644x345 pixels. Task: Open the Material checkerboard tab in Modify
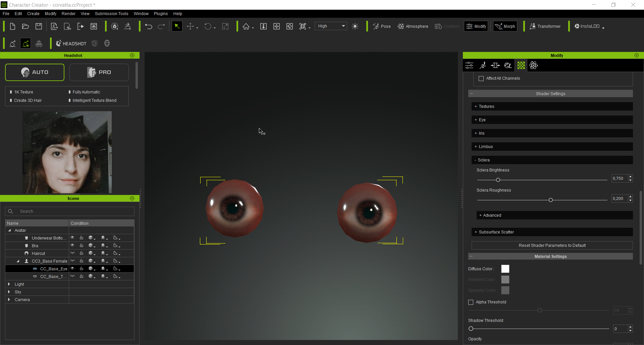(521, 65)
